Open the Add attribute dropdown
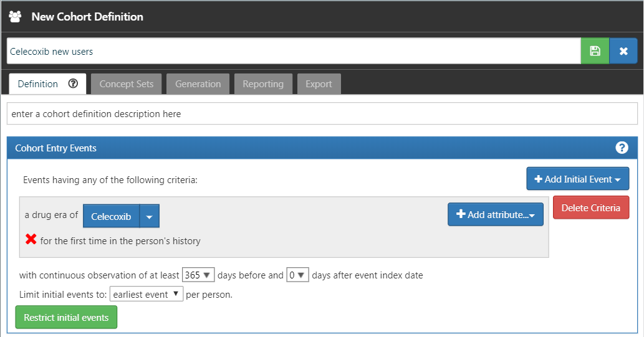 496,214
